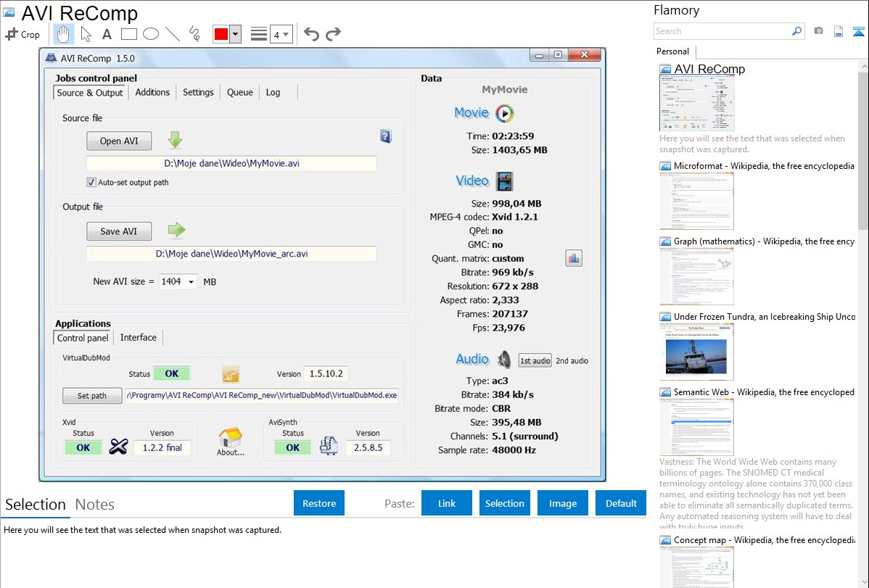Switch to the Notes tab

tap(95, 505)
